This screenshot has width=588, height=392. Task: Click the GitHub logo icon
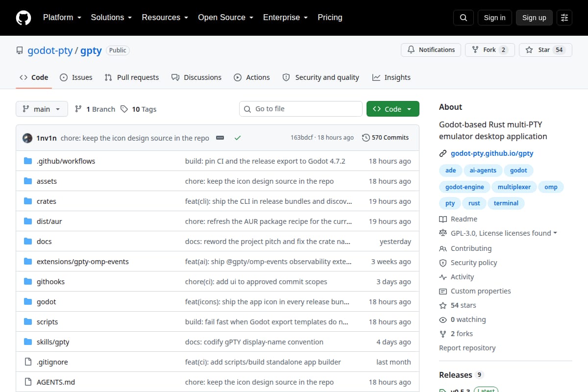[x=24, y=18]
